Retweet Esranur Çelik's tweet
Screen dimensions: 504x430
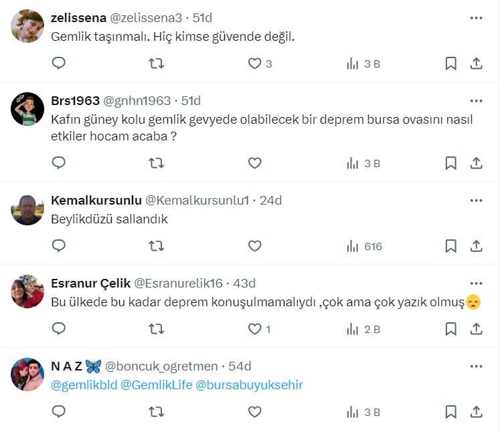pos(156,329)
